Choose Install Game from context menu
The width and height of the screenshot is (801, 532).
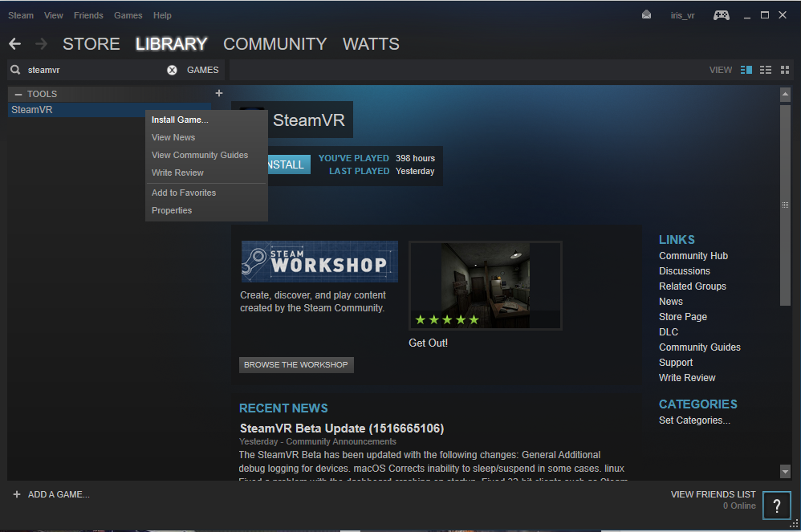180,120
